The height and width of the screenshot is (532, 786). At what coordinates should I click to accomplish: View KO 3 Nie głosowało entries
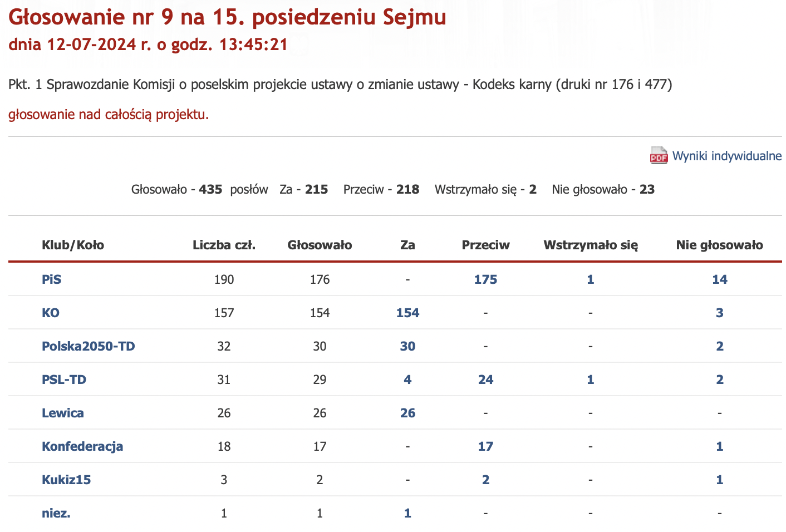[x=720, y=313]
